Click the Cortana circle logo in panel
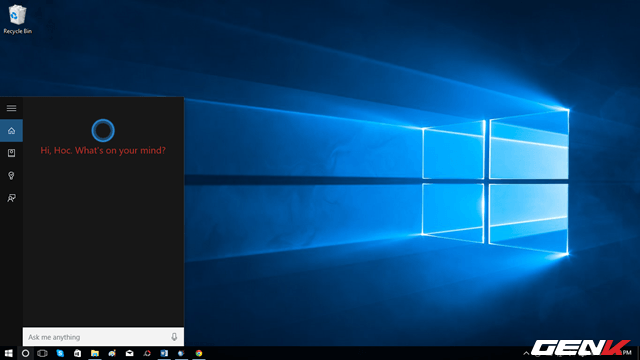Viewport: 640px width, 360px height. (103, 131)
